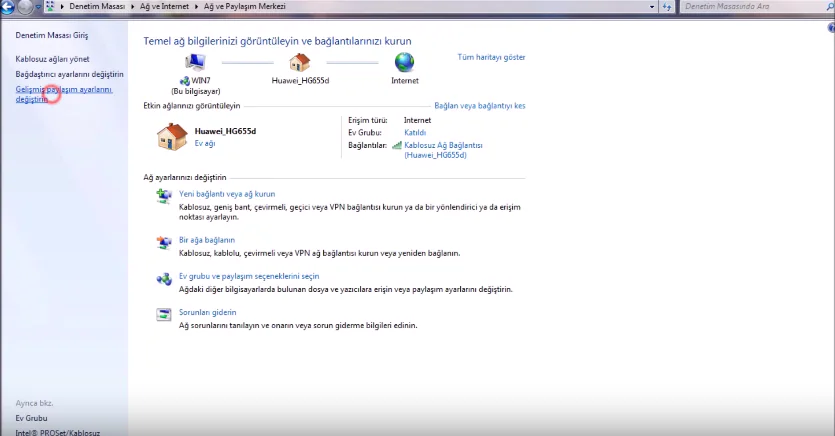This screenshot has height=436, width=835.
Task: Click the Denetim Masasında Ara search box
Action: 756,6
